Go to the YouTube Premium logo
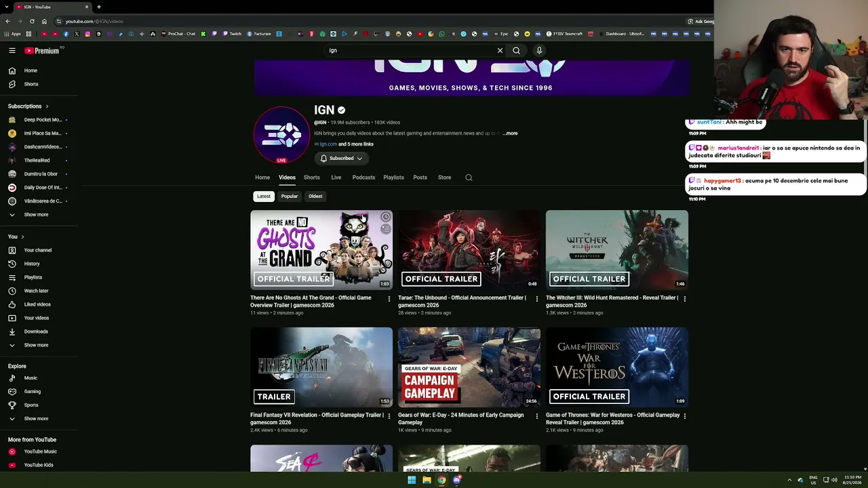This screenshot has height=488, width=868. [42, 50]
